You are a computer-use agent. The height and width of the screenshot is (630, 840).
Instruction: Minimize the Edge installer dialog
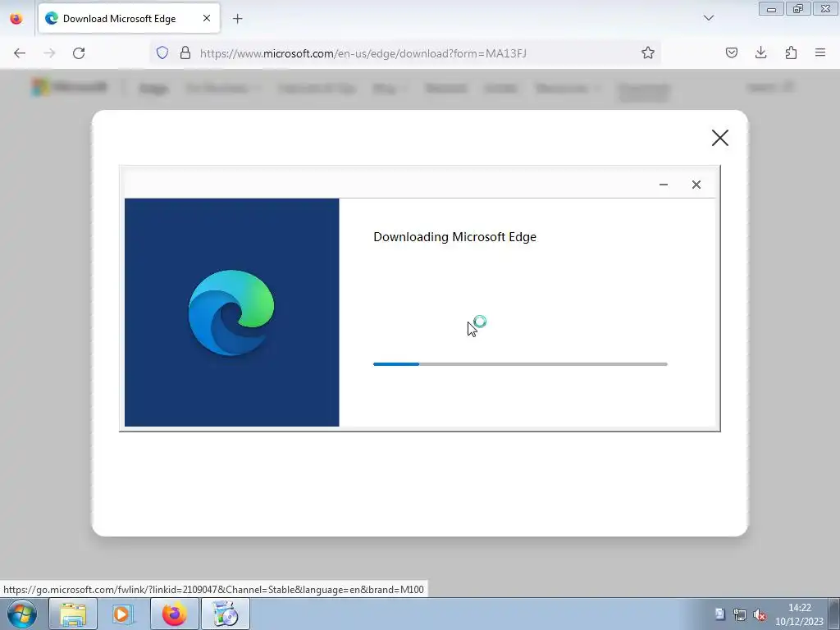coord(663,185)
